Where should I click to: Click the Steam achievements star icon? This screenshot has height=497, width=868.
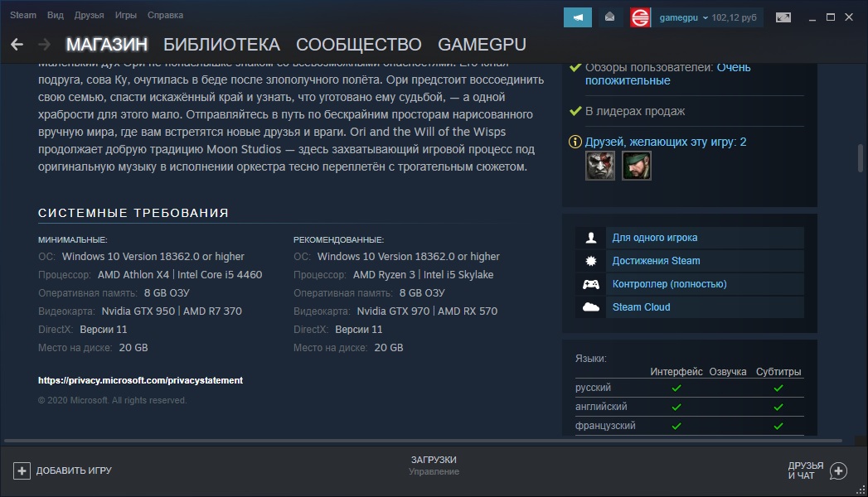pos(590,261)
